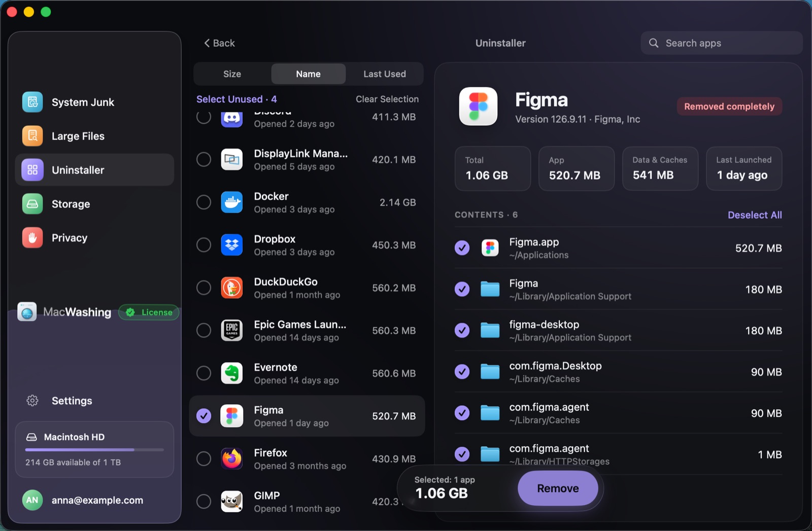
Task: Click Clear Selection
Action: pyautogui.click(x=387, y=99)
